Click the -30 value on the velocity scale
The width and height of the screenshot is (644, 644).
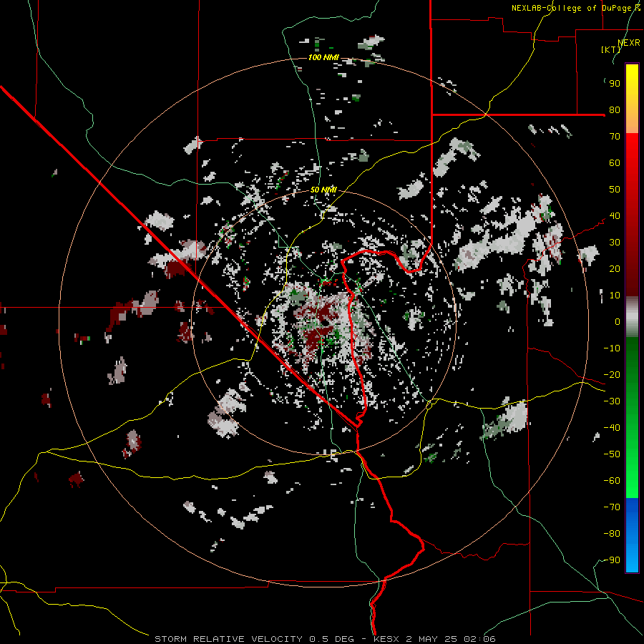pyautogui.click(x=612, y=401)
